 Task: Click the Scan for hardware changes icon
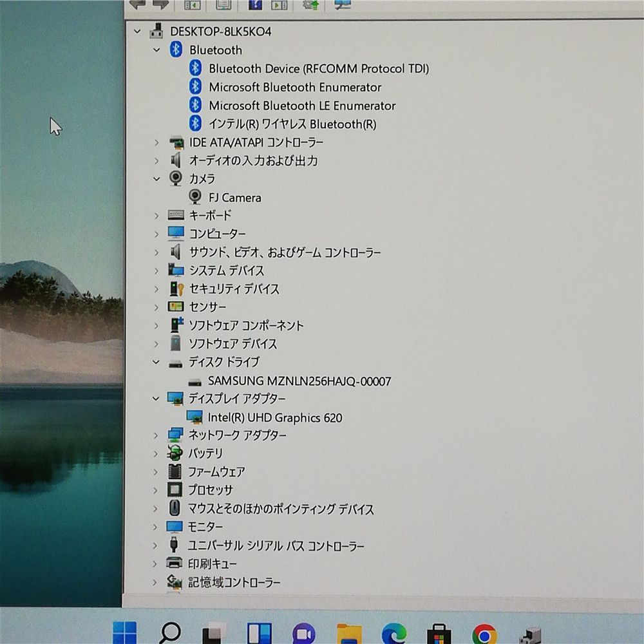pos(343,5)
